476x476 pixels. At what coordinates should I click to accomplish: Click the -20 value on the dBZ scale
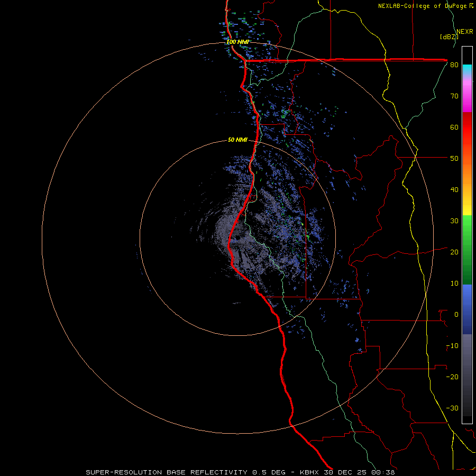click(452, 377)
